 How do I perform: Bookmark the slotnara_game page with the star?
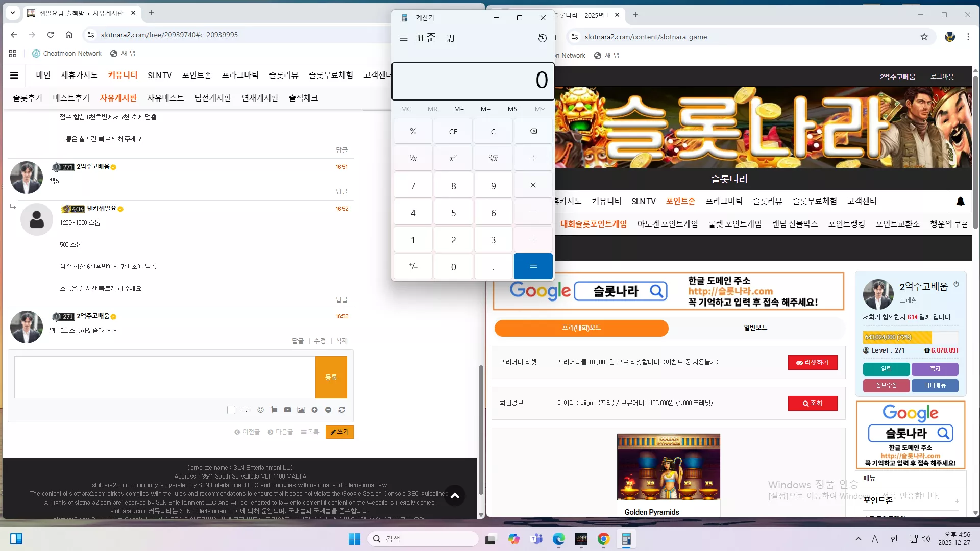click(924, 37)
